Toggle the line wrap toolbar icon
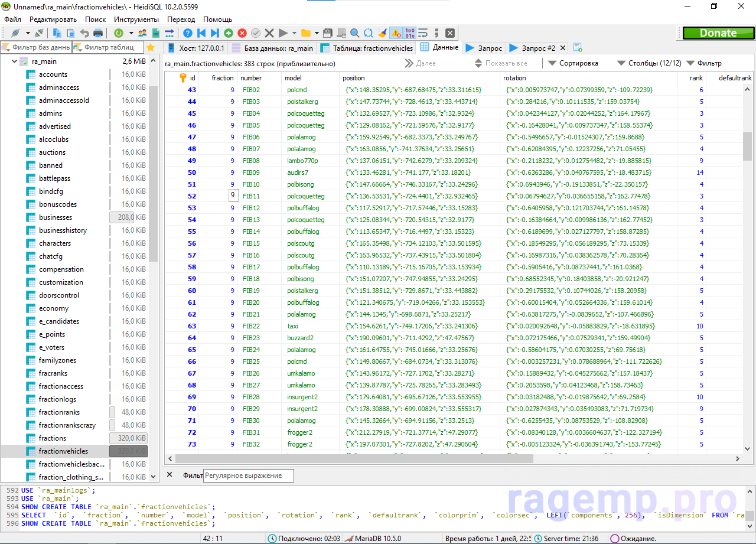756x544 pixels. pyautogui.click(x=423, y=33)
